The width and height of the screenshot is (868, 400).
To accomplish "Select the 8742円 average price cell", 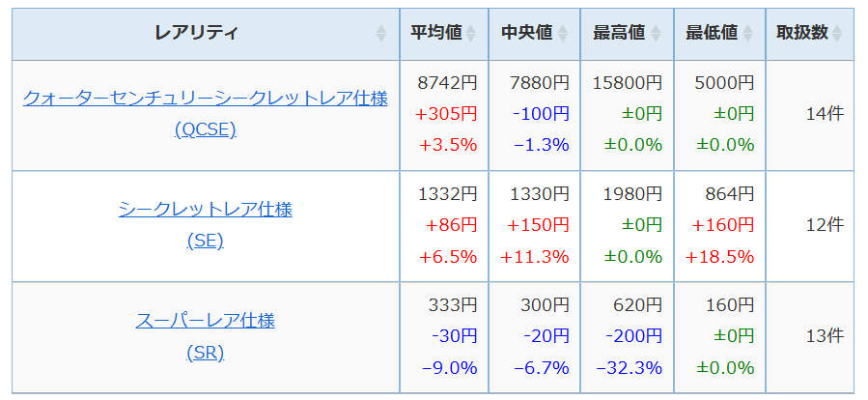I will click(x=447, y=83).
